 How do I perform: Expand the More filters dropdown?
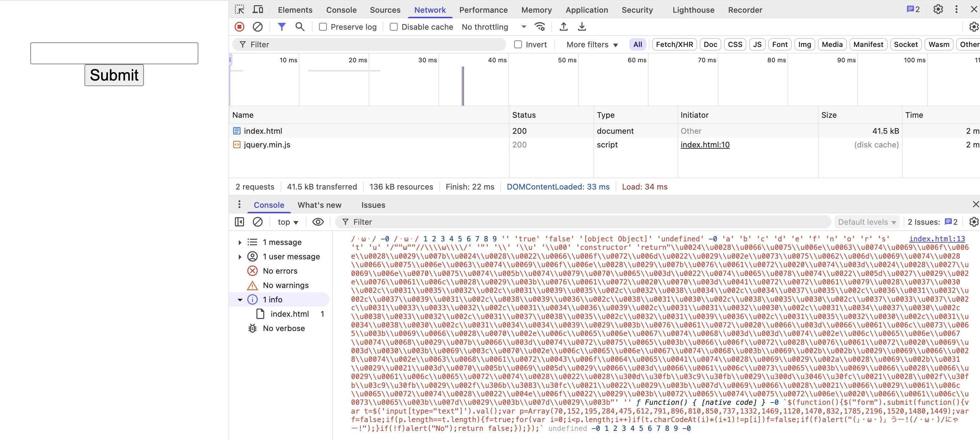[x=591, y=44]
